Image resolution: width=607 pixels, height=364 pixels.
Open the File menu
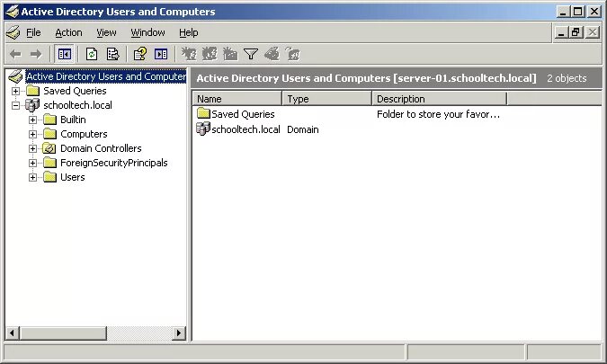tap(33, 32)
